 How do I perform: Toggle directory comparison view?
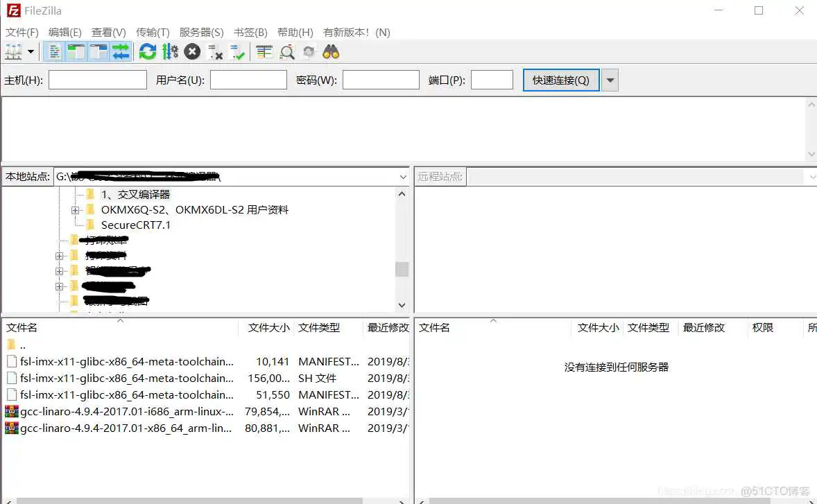coord(287,51)
